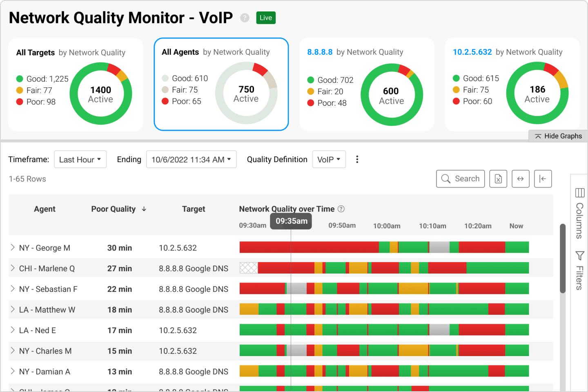Click the 09:35am timeline marker

click(290, 221)
